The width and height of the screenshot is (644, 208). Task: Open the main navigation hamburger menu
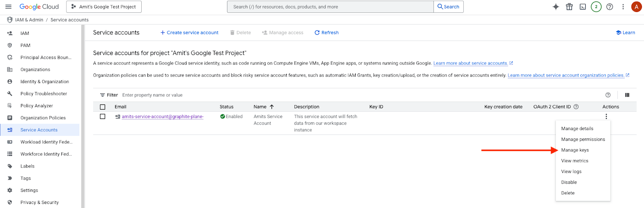coord(8,7)
